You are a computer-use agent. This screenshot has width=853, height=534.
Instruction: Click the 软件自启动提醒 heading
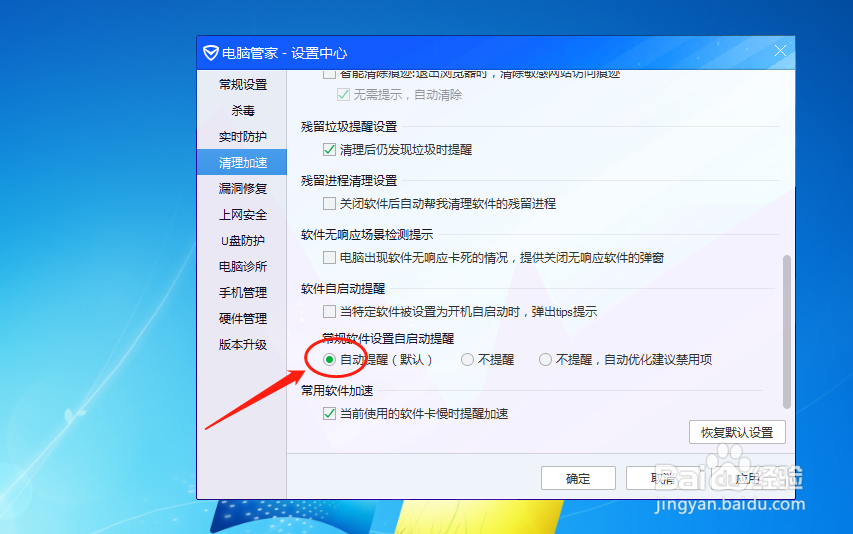coord(343,289)
